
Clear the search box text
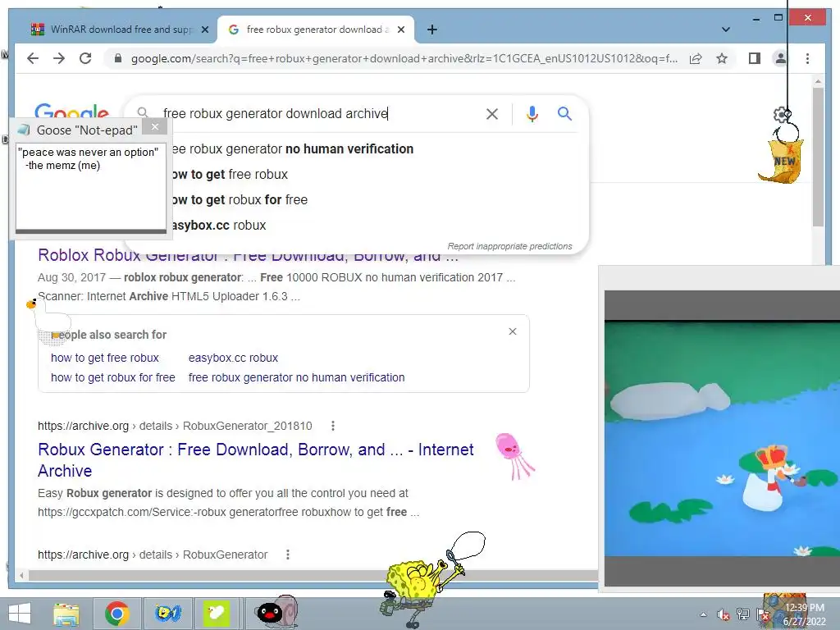(x=492, y=113)
